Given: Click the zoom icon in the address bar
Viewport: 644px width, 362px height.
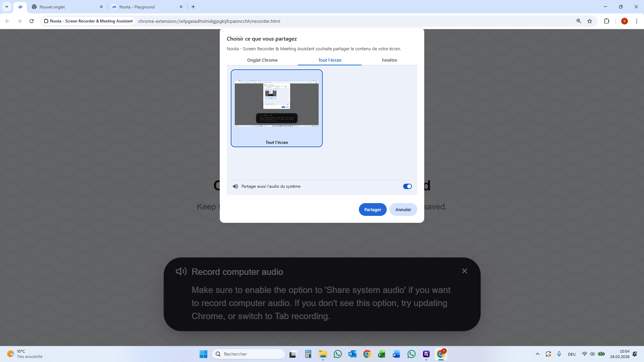Looking at the screenshot, I should [579, 21].
